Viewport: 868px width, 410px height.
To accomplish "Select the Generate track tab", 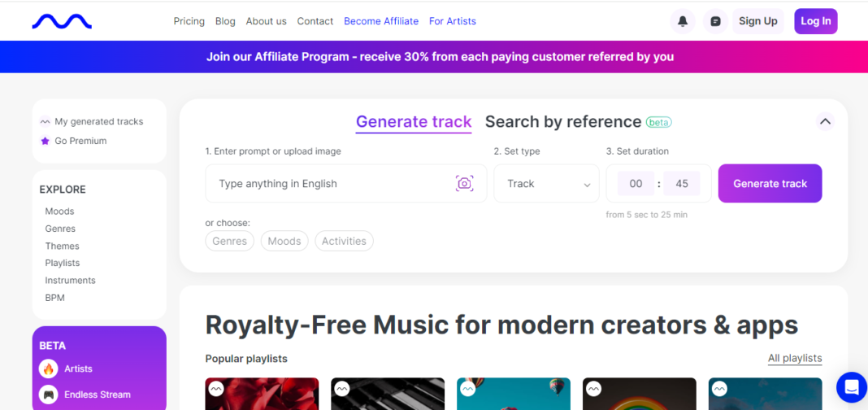I will pos(414,121).
